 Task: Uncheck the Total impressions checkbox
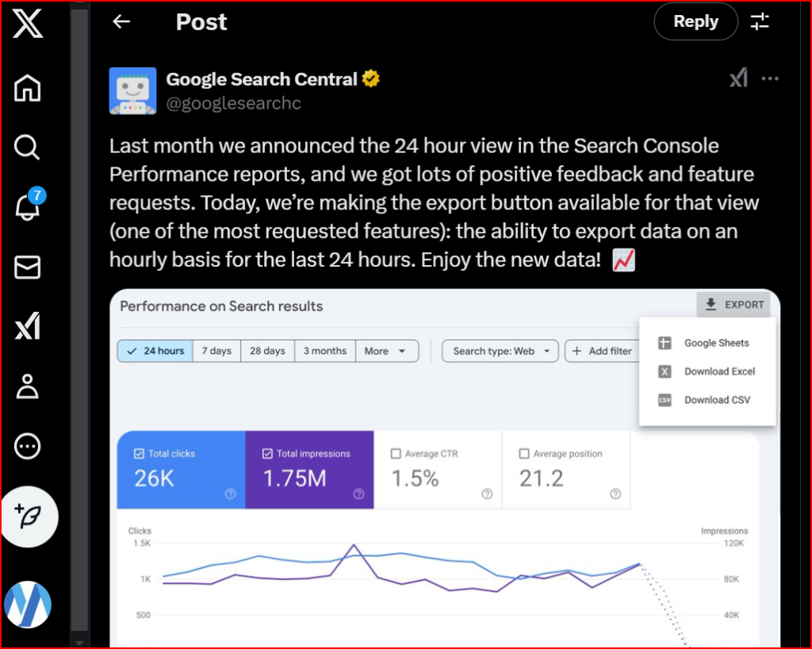tap(267, 454)
